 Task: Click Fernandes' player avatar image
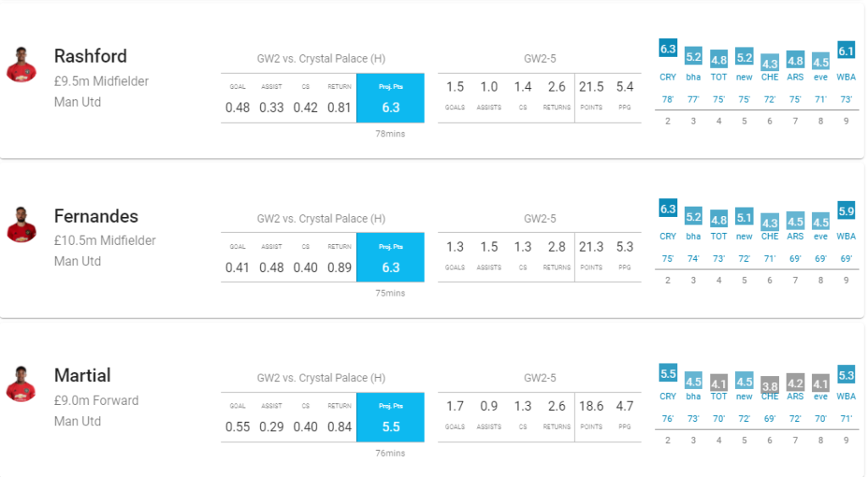tap(21, 225)
